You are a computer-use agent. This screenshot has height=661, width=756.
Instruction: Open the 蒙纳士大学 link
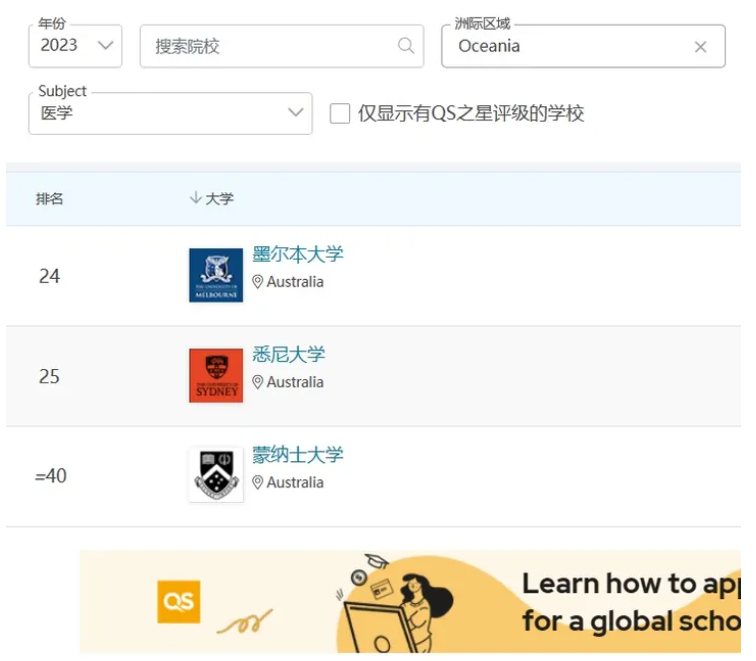point(297,454)
